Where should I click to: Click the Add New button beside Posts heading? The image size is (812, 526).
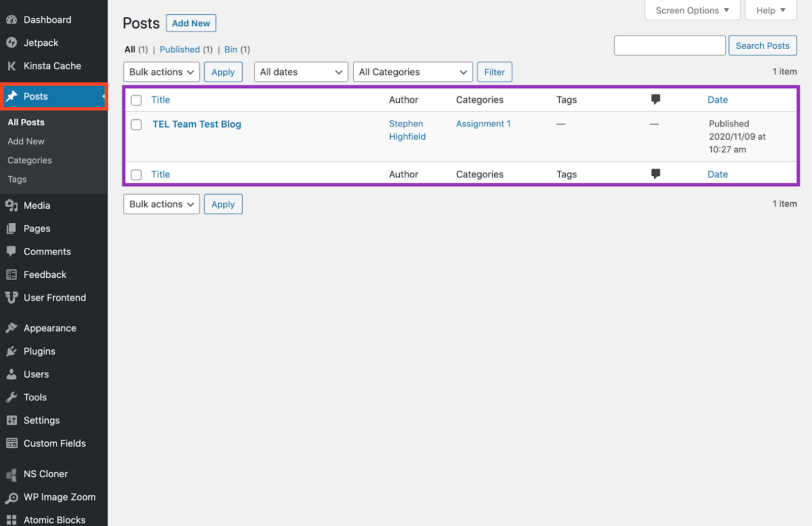point(191,23)
